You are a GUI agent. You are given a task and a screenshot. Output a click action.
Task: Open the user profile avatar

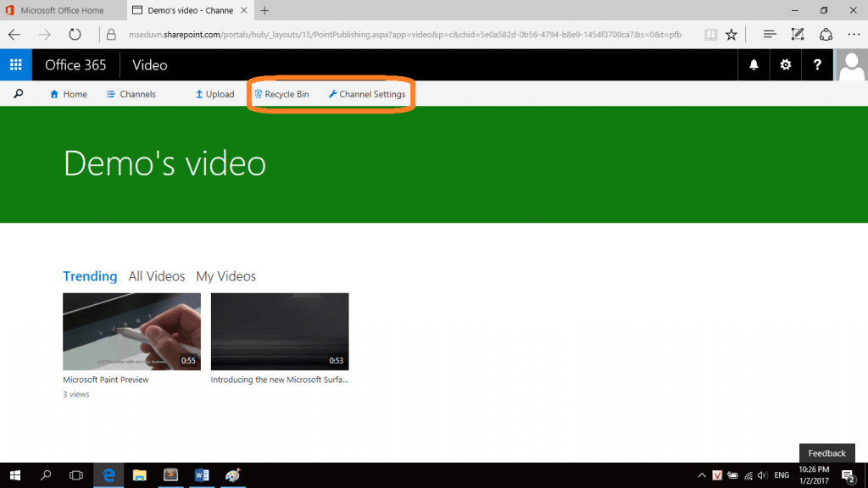[851, 64]
